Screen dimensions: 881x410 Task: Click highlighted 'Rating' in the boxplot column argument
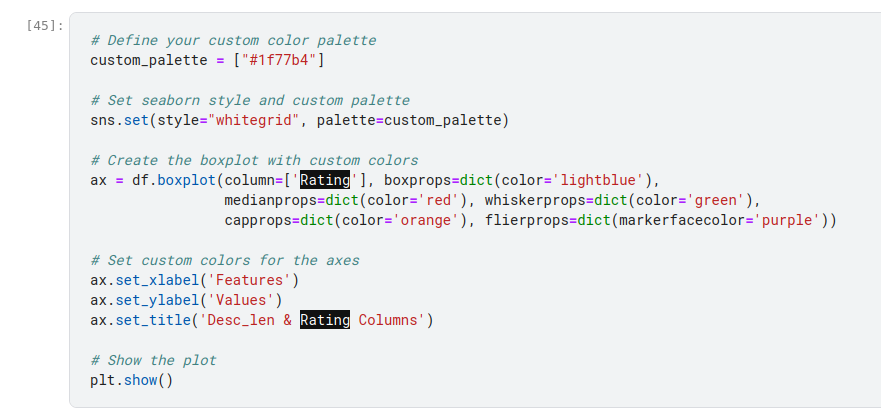click(x=325, y=181)
